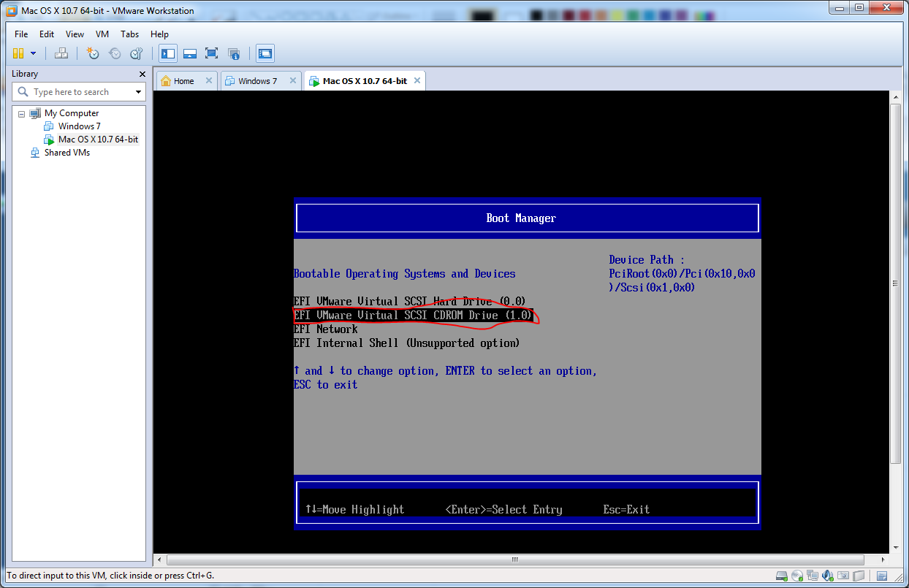Take a snapshot of this VM

(92, 53)
